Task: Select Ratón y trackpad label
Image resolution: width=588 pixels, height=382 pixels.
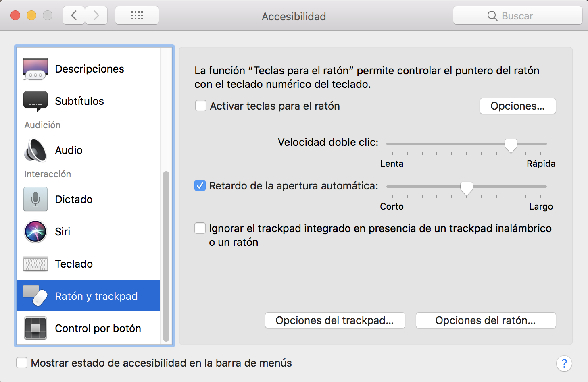Action: click(96, 296)
